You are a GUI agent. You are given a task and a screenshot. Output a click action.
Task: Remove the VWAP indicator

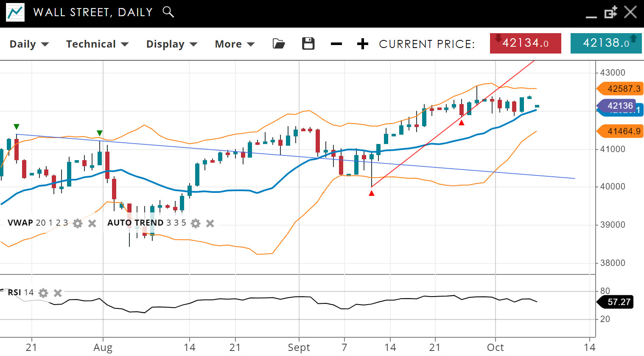[92, 223]
